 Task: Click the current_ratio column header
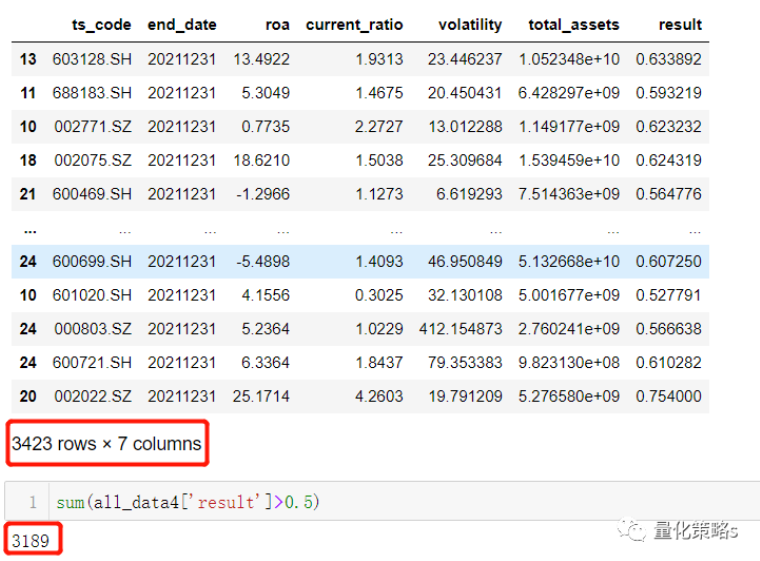pos(354,25)
